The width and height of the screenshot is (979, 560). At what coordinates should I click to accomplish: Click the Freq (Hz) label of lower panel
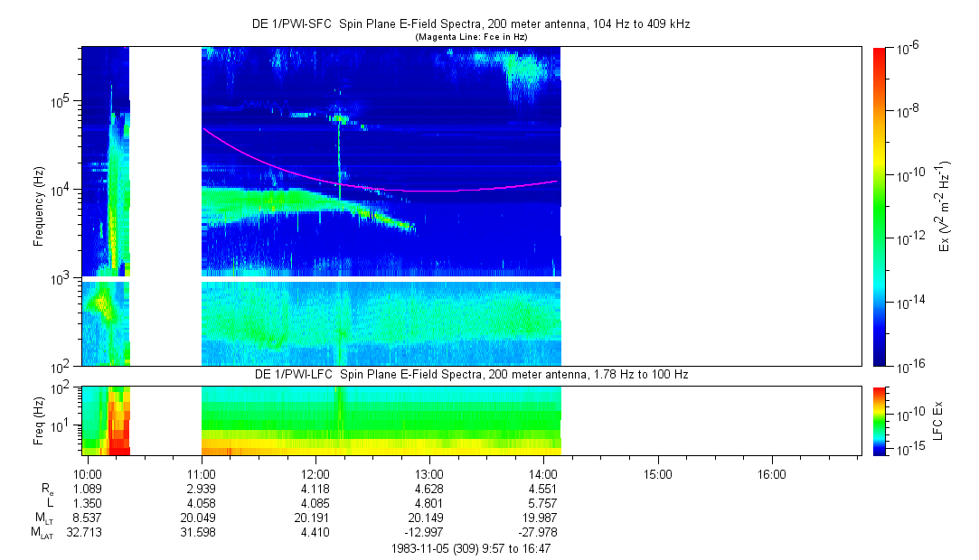pyautogui.click(x=38, y=420)
